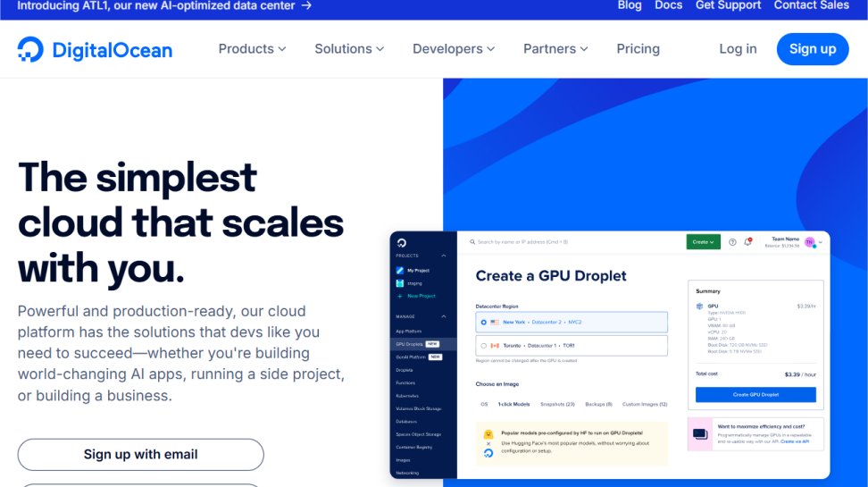
Task: Open Container Registry in sidebar
Action: pos(413,447)
